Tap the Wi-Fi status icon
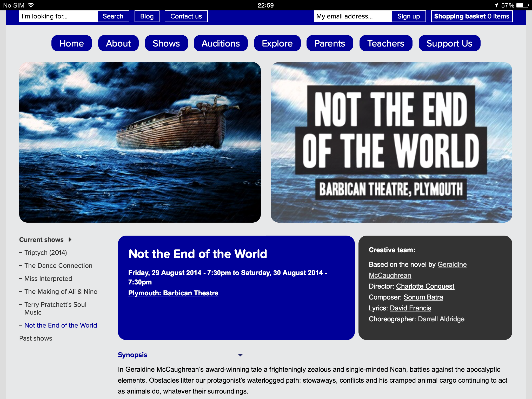Viewport: 532px width, 399px height. coord(31,5)
